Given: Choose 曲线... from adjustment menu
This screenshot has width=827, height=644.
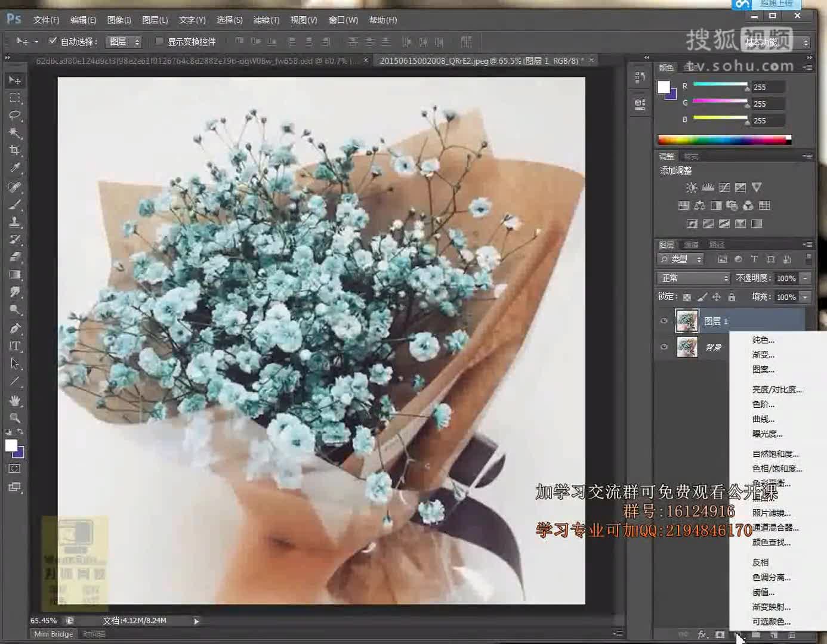Looking at the screenshot, I should pos(763,419).
